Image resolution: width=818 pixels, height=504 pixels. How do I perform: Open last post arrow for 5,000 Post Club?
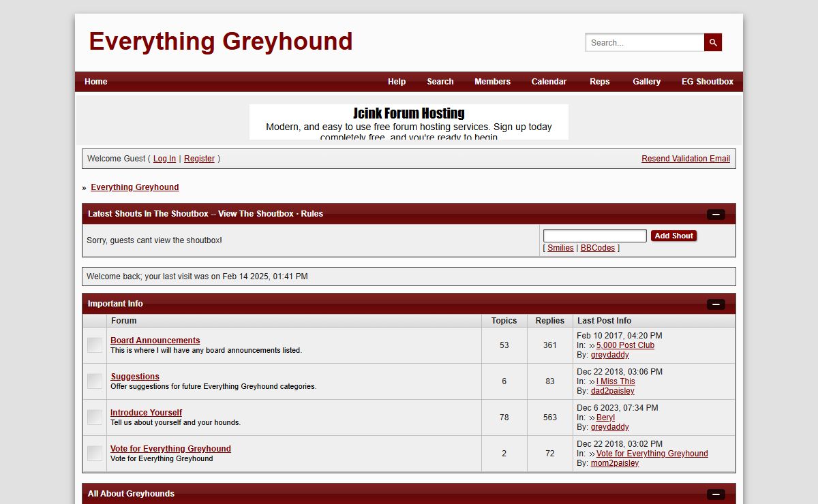coord(592,345)
